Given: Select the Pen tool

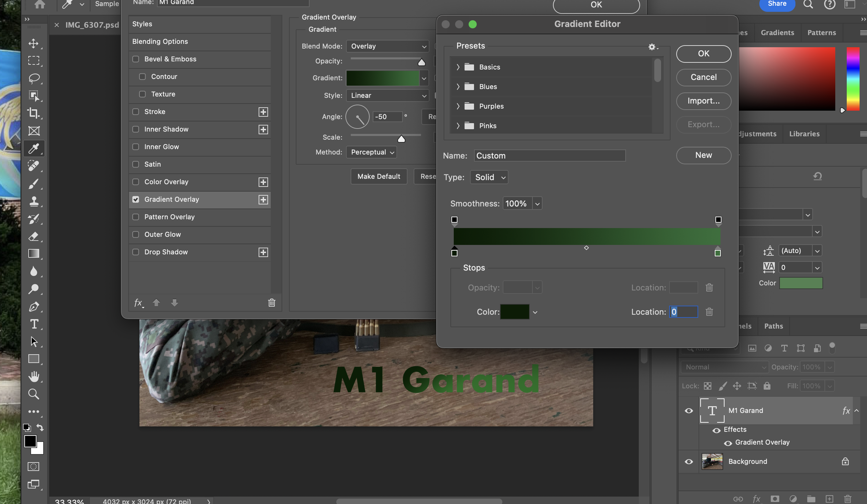Looking at the screenshot, I should [34, 306].
